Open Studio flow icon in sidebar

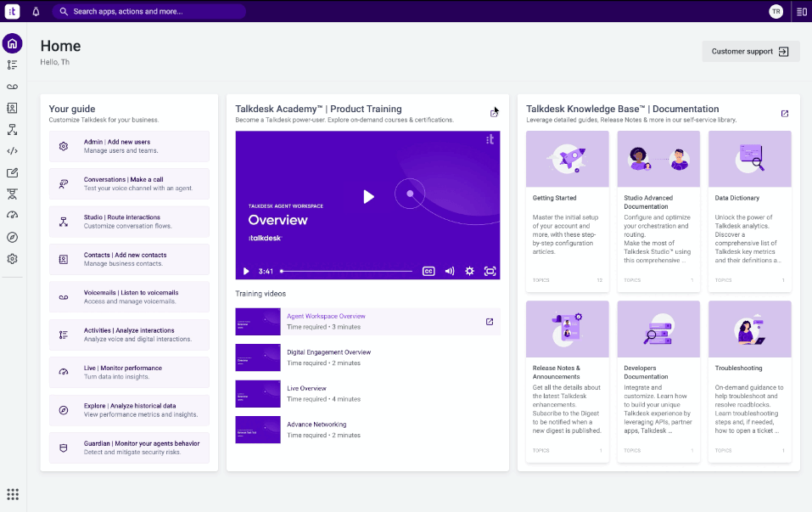pyautogui.click(x=13, y=130)
